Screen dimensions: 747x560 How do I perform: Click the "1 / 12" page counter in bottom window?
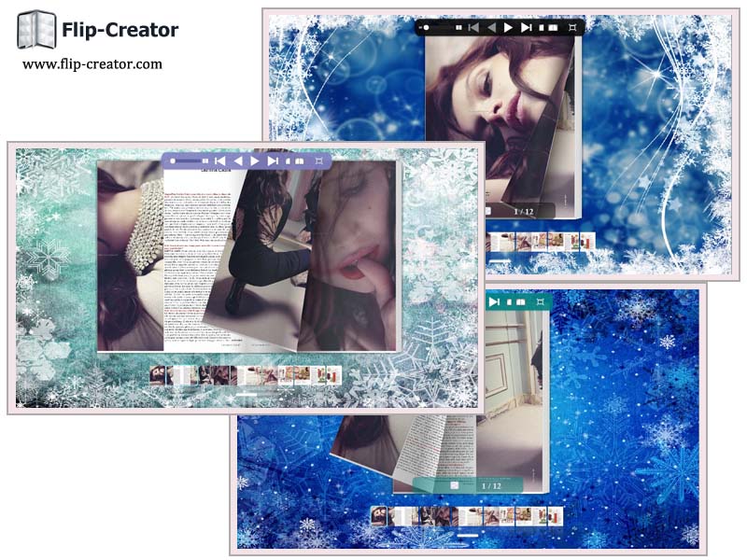491,485
